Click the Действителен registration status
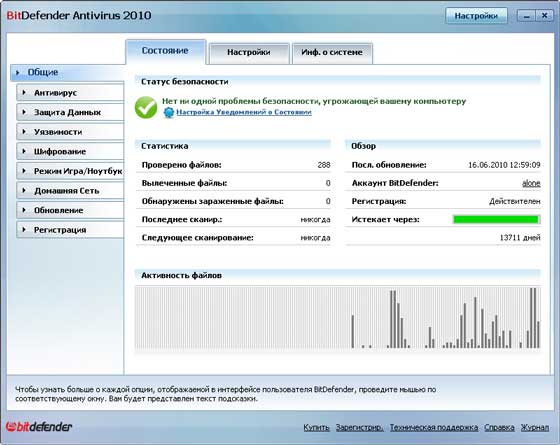Viewport: 560px width, 445px height. (x=515, y=201)
